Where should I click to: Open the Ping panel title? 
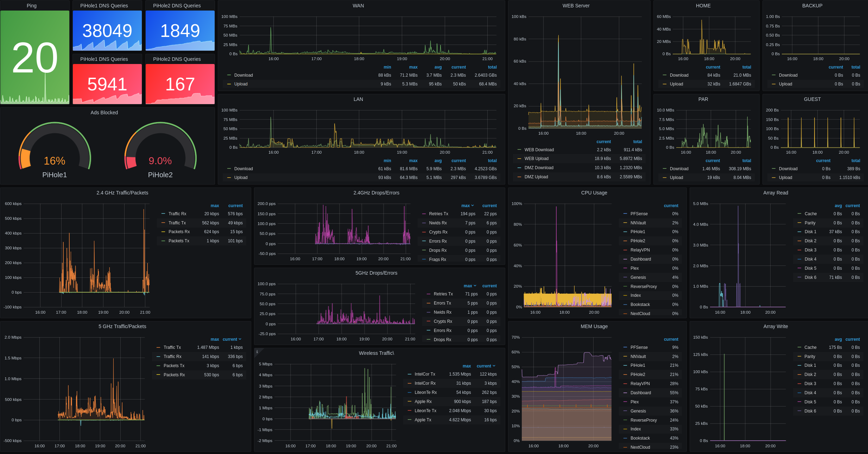32,6
